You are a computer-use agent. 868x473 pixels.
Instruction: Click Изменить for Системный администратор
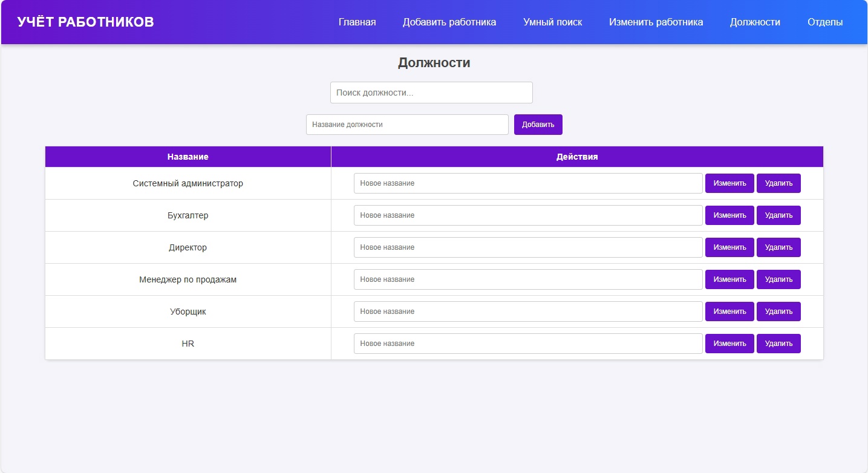pos(729,183)
